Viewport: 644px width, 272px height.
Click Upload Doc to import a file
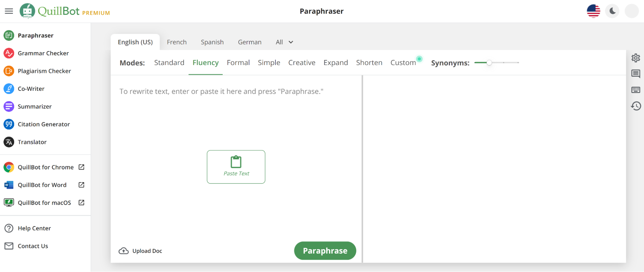[x=140, y=251]
